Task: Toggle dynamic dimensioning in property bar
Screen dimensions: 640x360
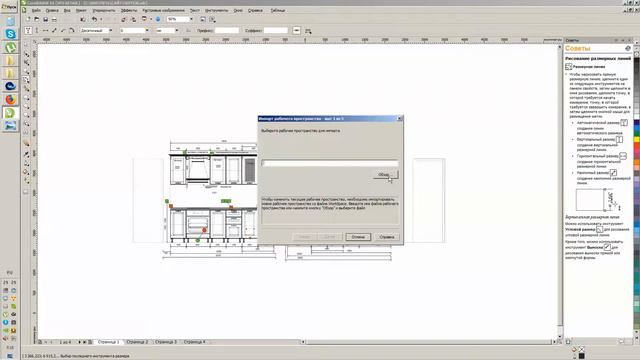Action: tap(296, 31)
